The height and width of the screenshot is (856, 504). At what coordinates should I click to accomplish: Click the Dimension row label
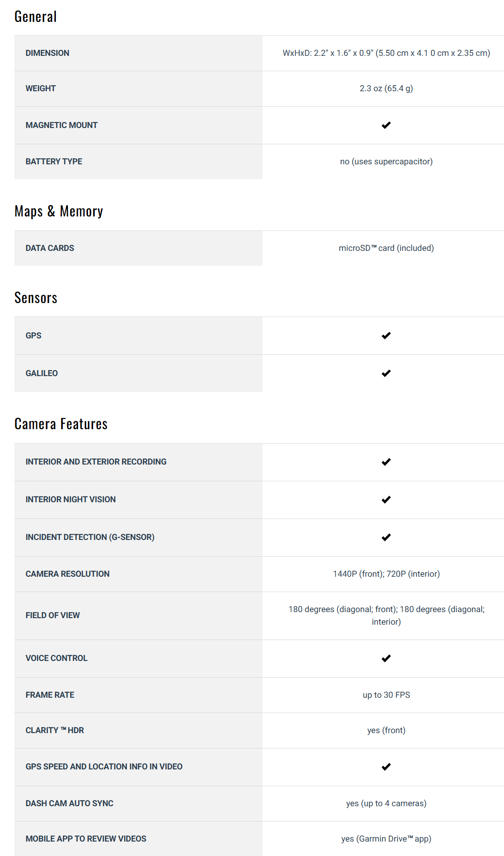tap(47, 53)
